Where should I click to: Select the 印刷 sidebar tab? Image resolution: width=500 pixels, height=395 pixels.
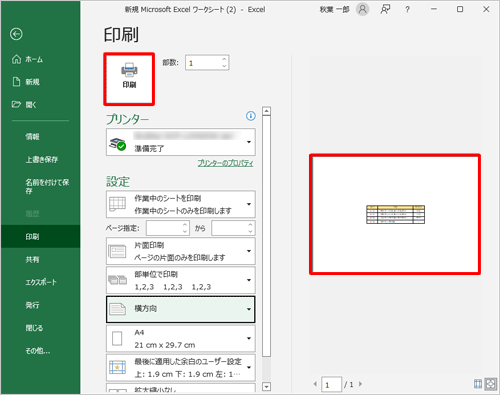pyautogui.click(x=40, y=237)
